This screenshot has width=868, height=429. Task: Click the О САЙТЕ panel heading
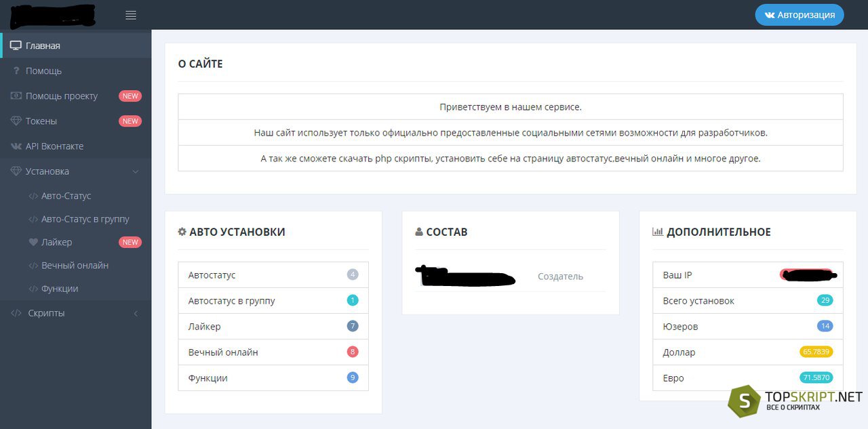pyautogui.click(x=201, y=64)
